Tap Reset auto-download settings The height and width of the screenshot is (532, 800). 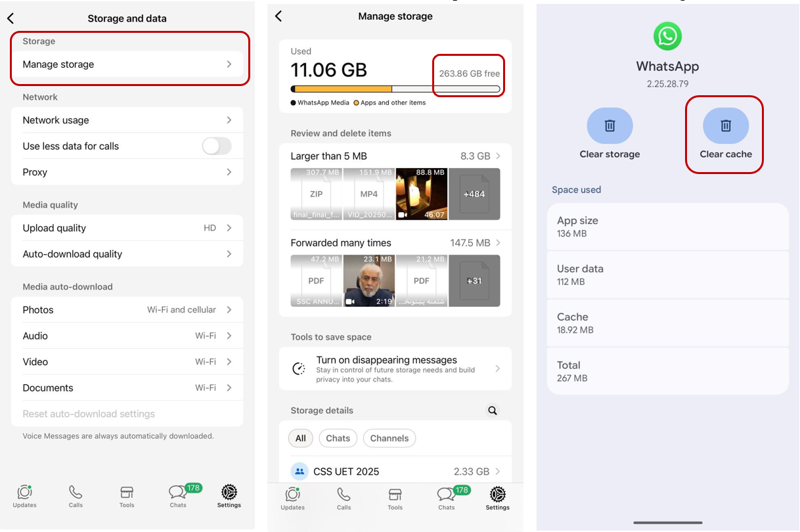point(89,413)
